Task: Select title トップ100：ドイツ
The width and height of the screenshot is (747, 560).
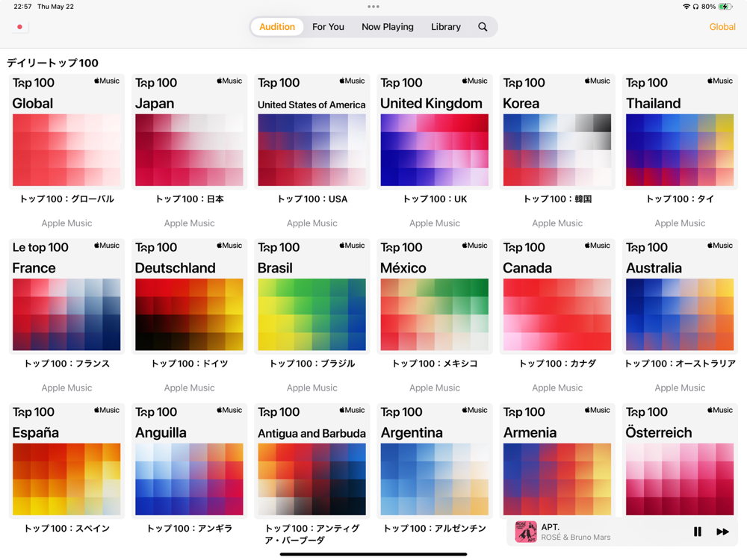Action: [189, 364]
